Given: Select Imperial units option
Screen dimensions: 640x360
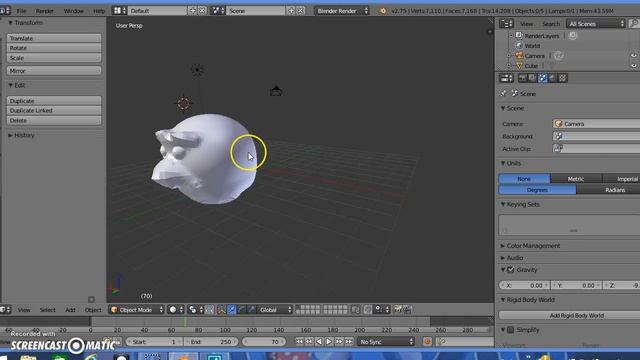Looking at the screenshot, I should 622,179.
